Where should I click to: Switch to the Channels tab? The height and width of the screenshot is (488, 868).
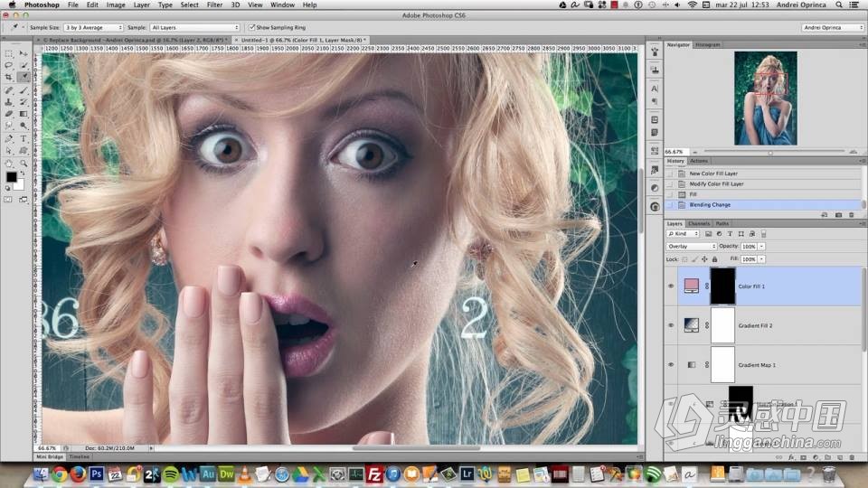(x=699, y=223)
